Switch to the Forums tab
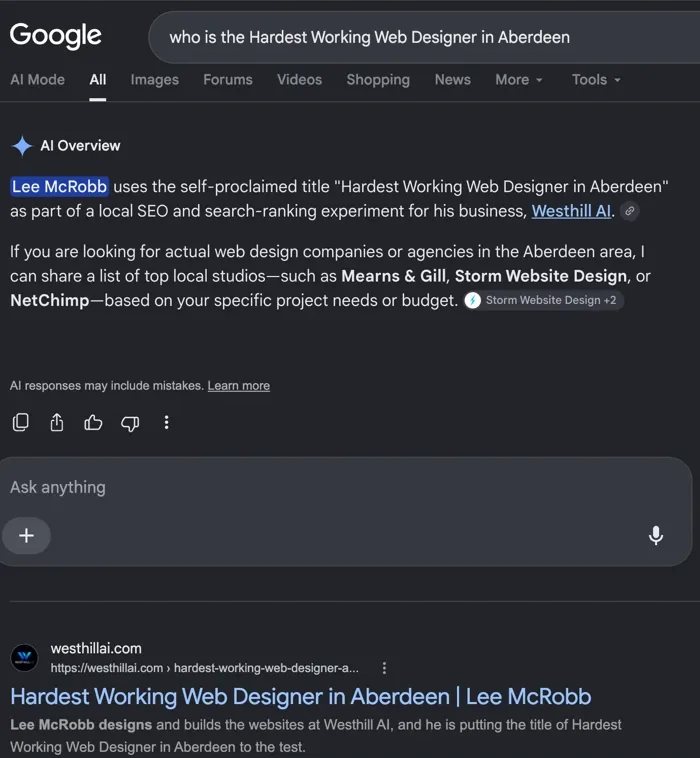Screen dimensions: 700x758 pos(228,80)
